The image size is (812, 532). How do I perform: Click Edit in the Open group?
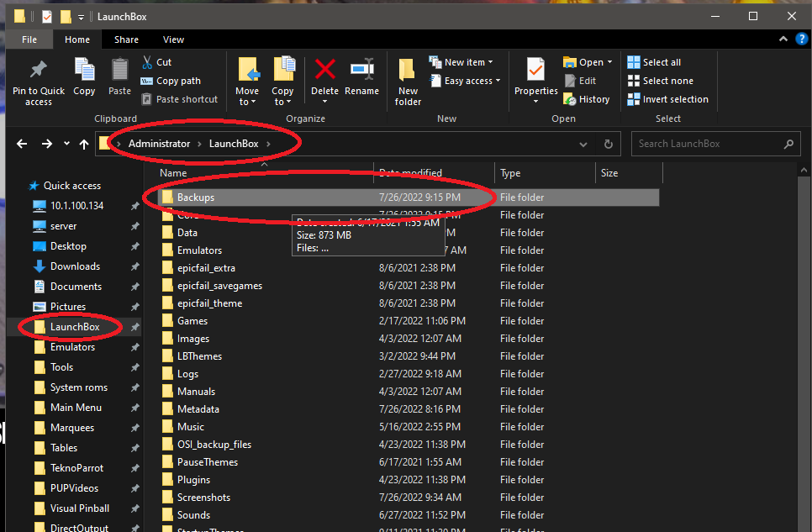tap(580, 81)
